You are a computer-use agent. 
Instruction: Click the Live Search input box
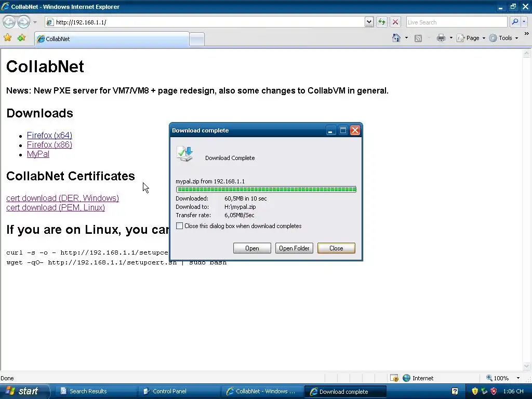pyautogui.click(x=457, y=22)
